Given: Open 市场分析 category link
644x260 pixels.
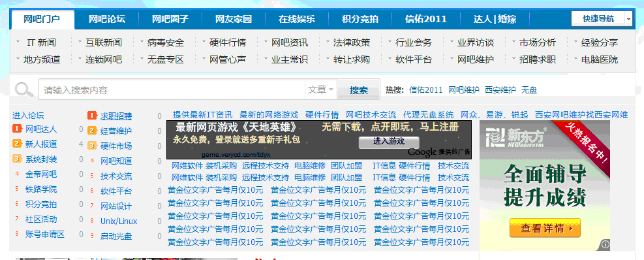Looking at the screenshot, I should pos(538,42).
